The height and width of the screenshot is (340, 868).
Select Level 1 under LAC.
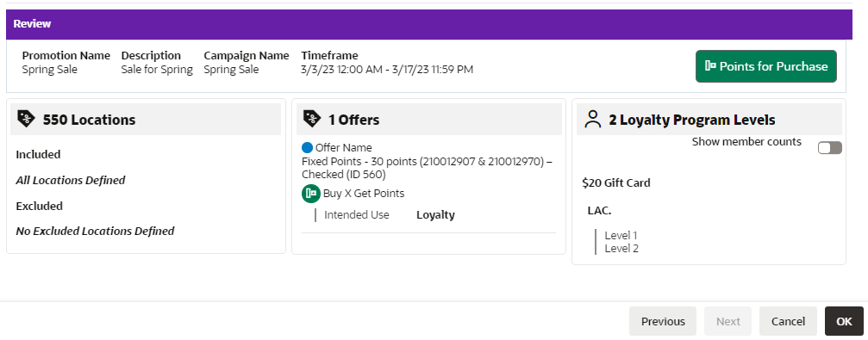click(x=621, y=236)
